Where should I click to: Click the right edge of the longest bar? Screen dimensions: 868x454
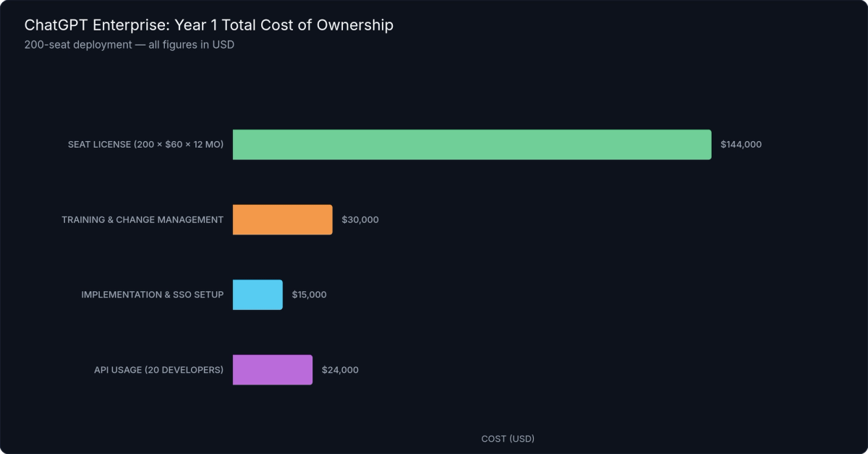click(709, 144)
